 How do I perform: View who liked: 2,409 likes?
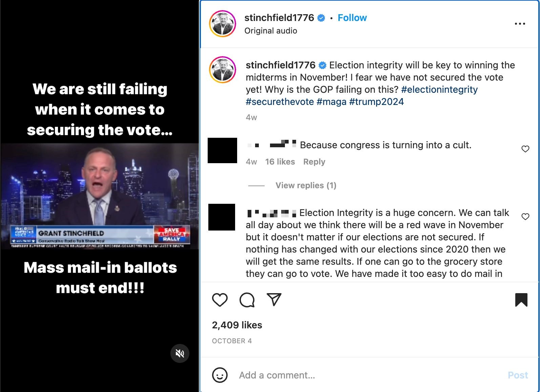point(237,325)
